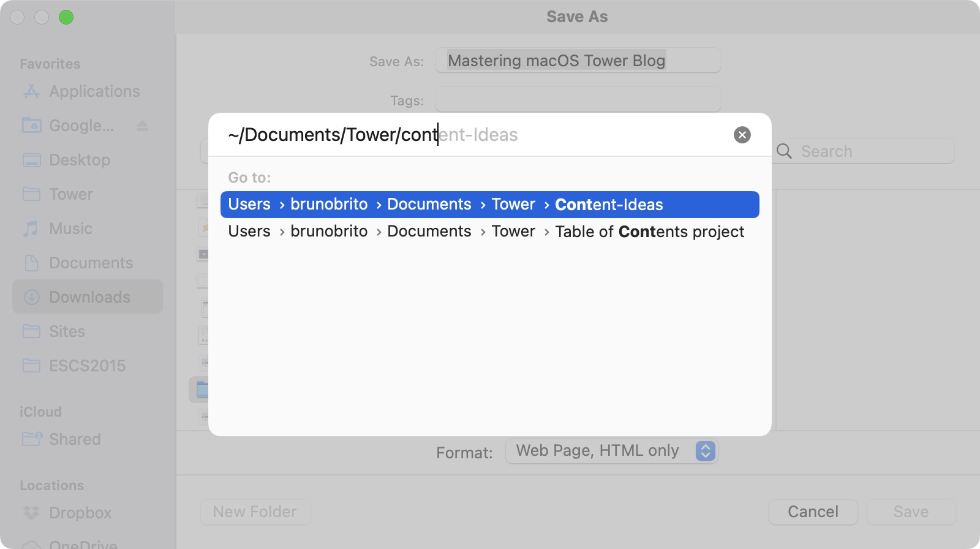
Task: Select the Content-Ideas folder suggestion
Action: (489, 205)
